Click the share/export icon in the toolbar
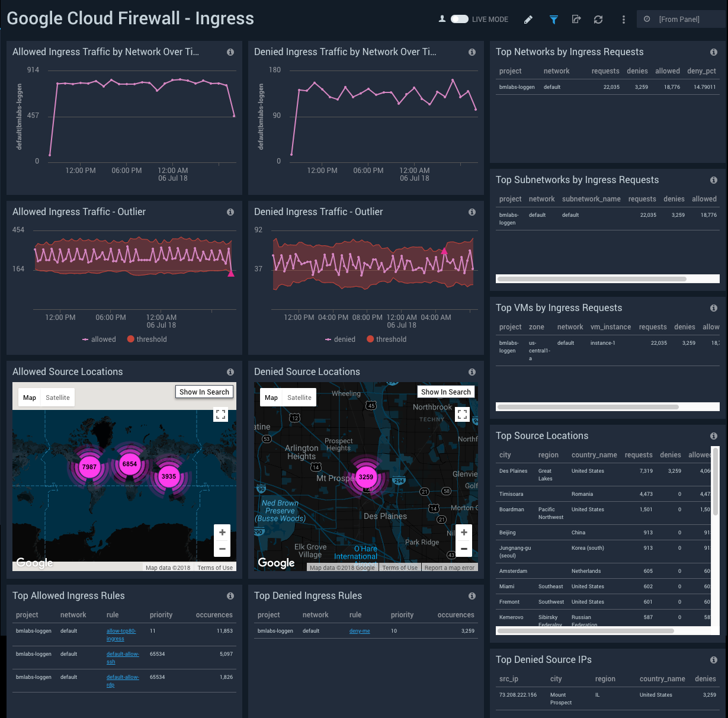This screenshot has height=718, width=728. [x=576, y=19]
